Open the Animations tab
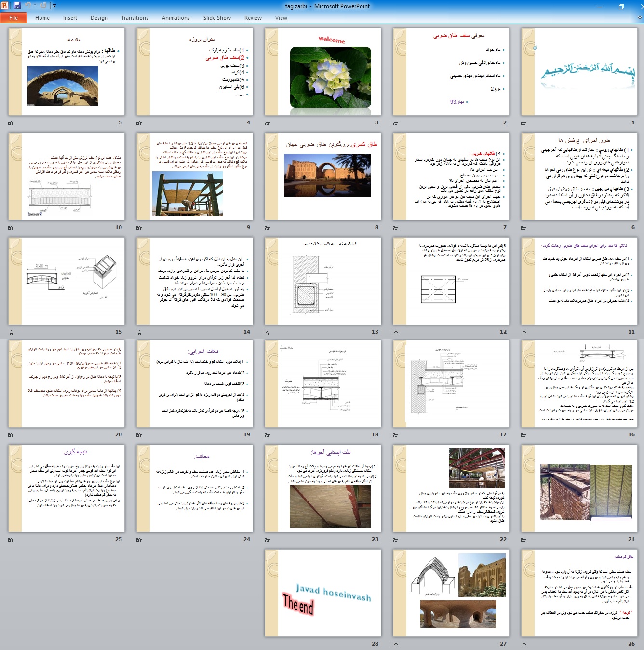Viewport: 644px width, 650px height. coord(176,18)
